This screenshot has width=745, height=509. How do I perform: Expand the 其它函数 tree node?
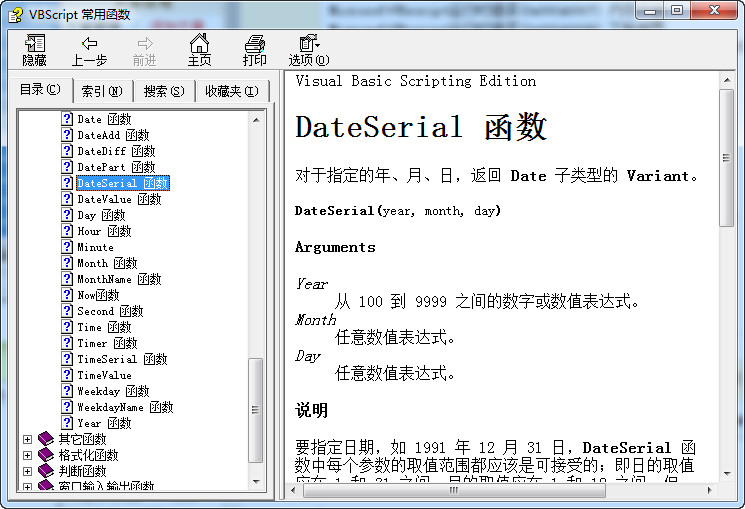click(28, 439)
